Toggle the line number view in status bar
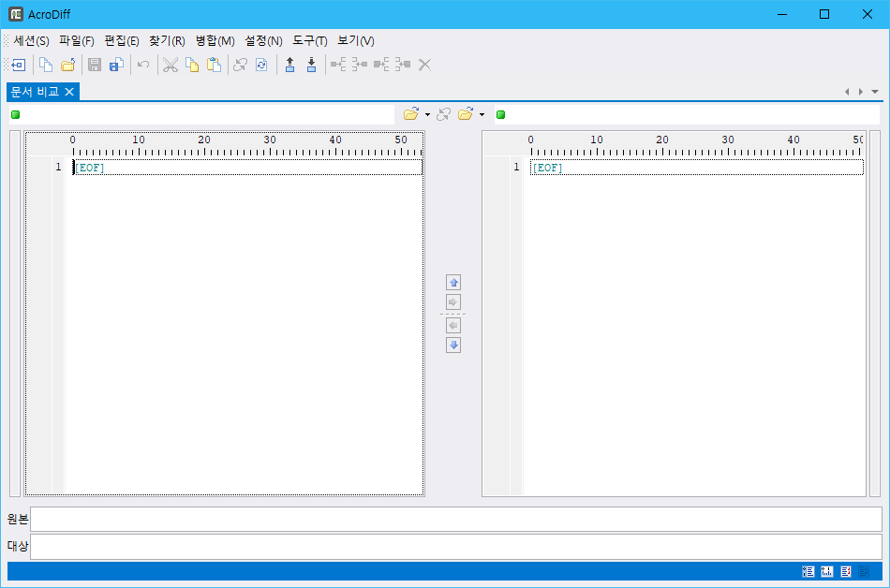 pyautogui.click(x=808, y=571)
